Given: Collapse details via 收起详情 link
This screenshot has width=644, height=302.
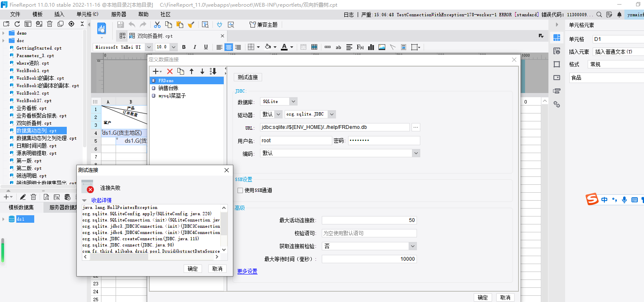Looking at the screenshot, I should coord(101,200).
